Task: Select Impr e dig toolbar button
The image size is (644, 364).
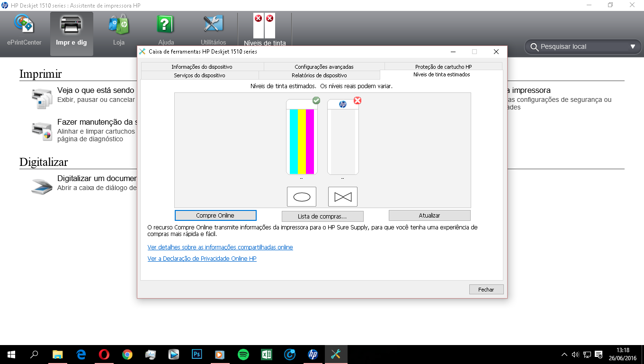Action: (x=72, y=34)
